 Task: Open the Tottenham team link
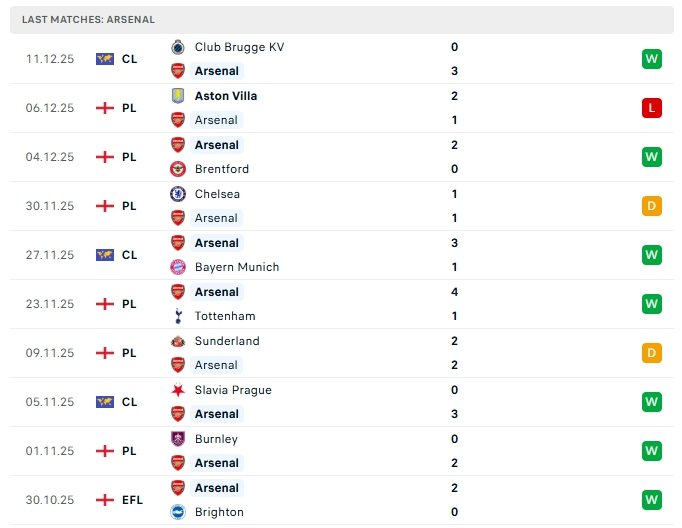coord(225,316)
